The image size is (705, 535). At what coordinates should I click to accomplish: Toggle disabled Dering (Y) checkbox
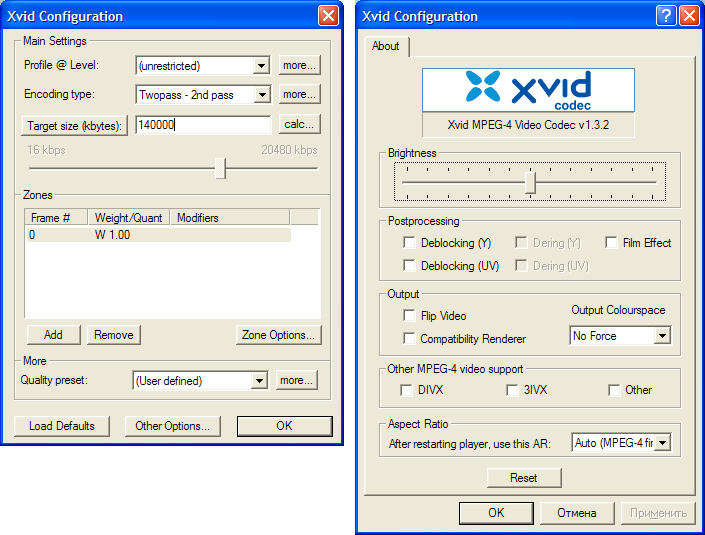click(x=521, y=243)
